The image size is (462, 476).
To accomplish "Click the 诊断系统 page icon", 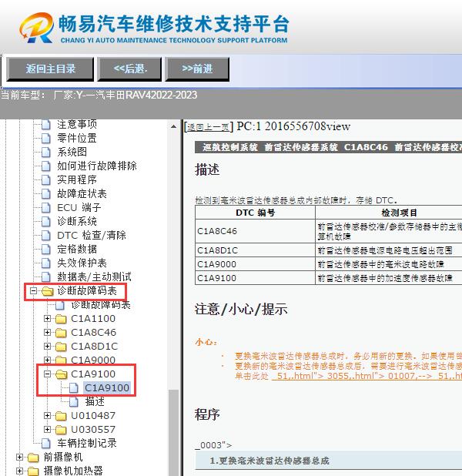I will pyautogui.click(x=46, y=221).
